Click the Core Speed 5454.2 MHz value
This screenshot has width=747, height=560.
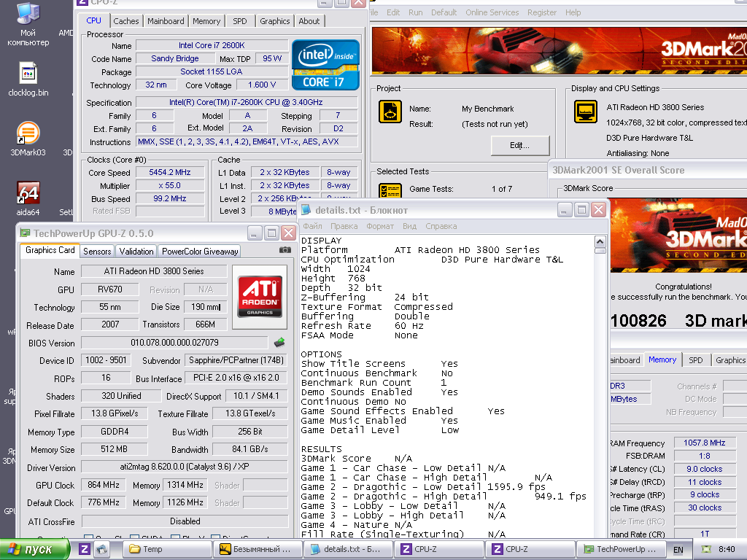pos(169,172)
